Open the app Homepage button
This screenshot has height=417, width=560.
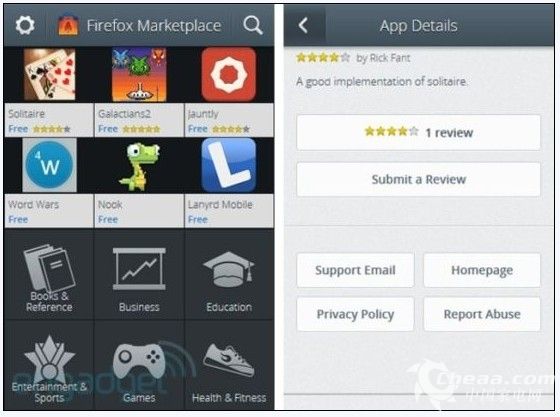tap(482, 270)
